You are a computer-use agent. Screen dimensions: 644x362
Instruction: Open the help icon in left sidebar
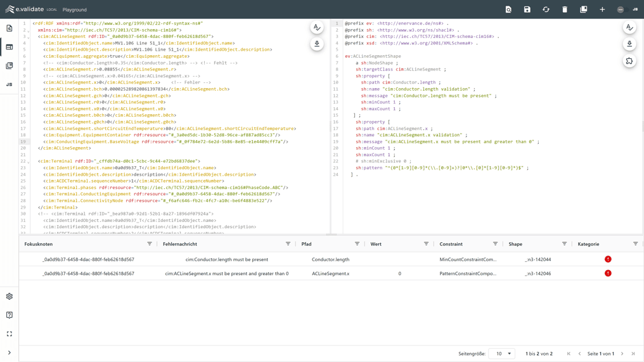[x=10, y=314]
